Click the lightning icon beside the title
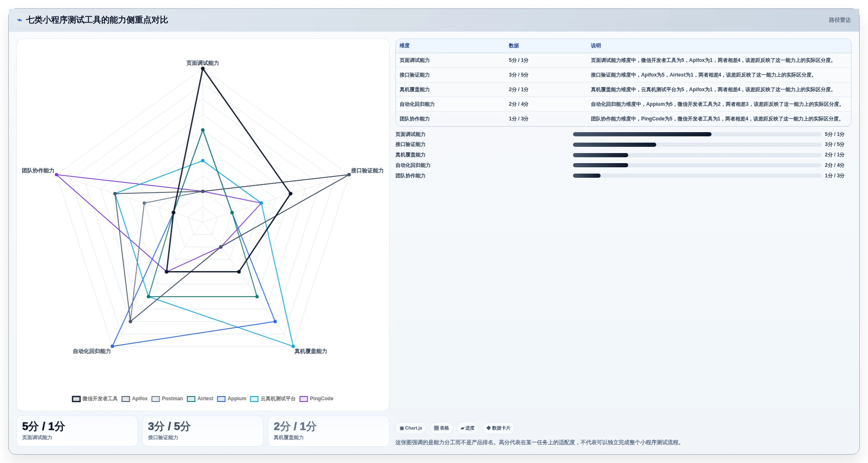 [20, 20]
